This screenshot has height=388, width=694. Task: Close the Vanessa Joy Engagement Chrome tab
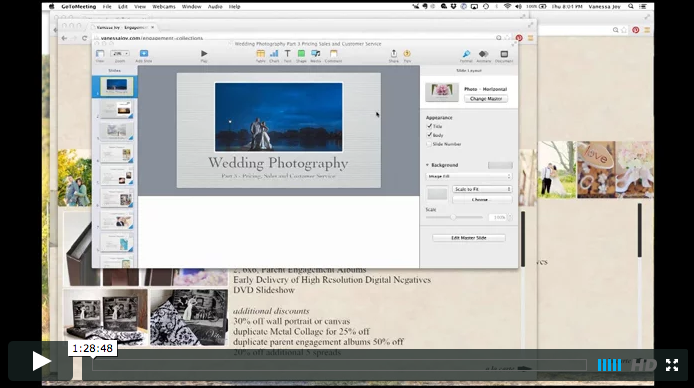click(152, 27)
